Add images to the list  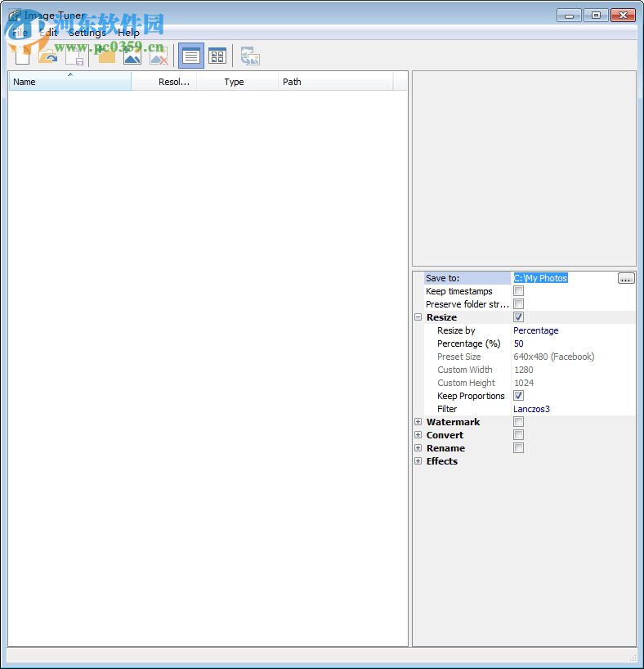click(132, 56)
